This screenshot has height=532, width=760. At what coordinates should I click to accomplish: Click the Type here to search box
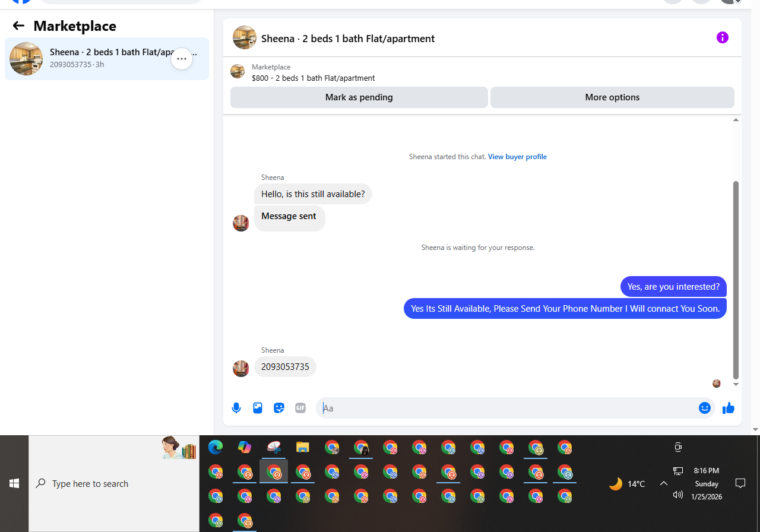(114, 484)
